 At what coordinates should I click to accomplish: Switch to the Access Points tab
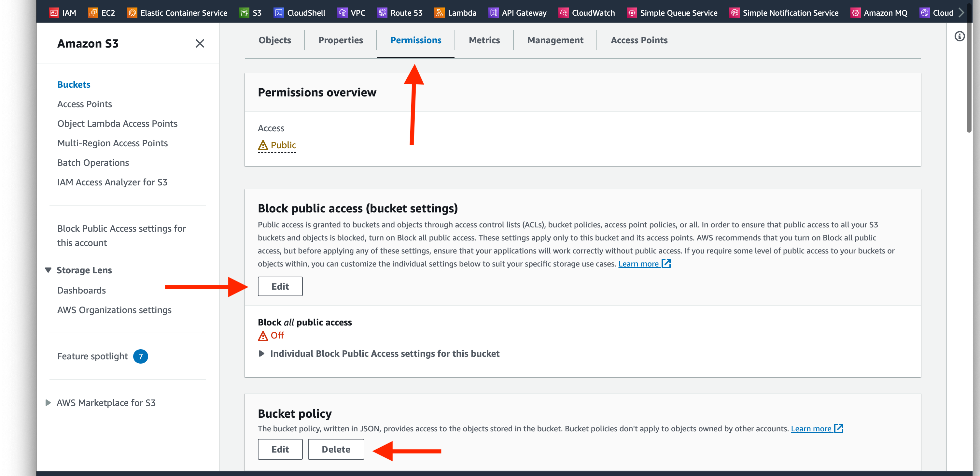point(639,40)
